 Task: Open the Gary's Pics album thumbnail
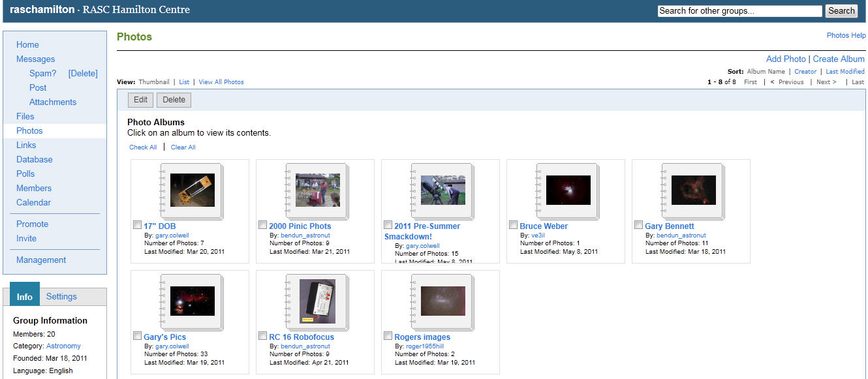(x=192, y=301)
